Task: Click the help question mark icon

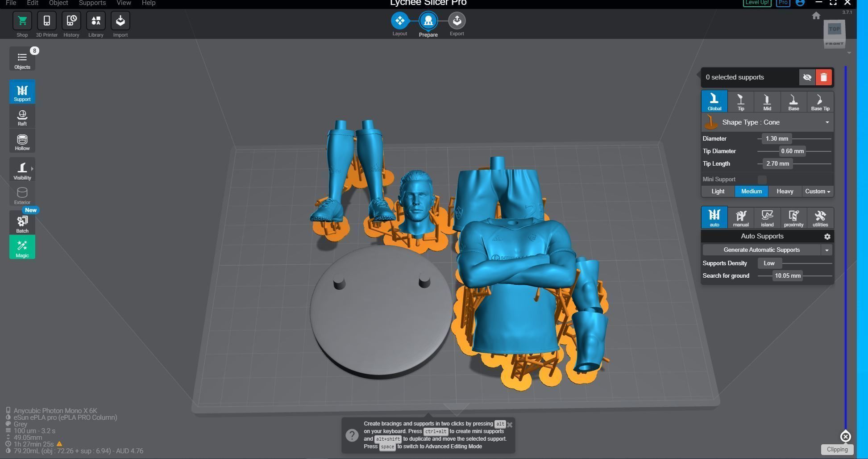Action: pos(352,435)
